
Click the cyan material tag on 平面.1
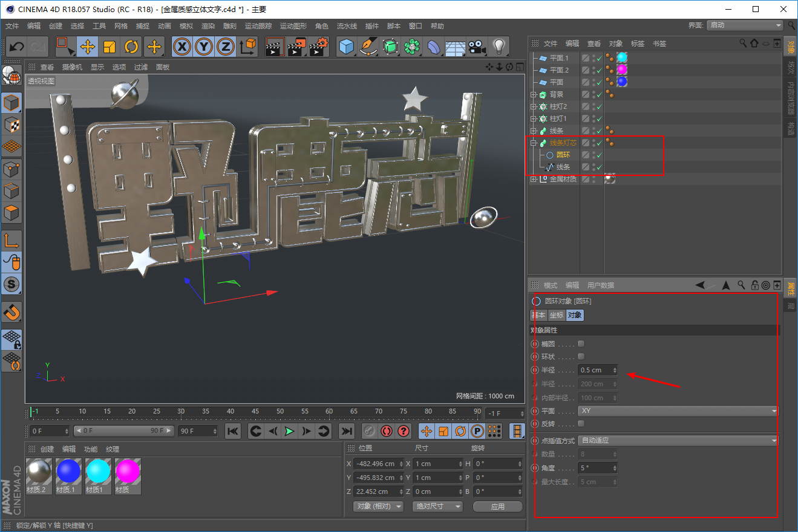(x=622, y=58)
